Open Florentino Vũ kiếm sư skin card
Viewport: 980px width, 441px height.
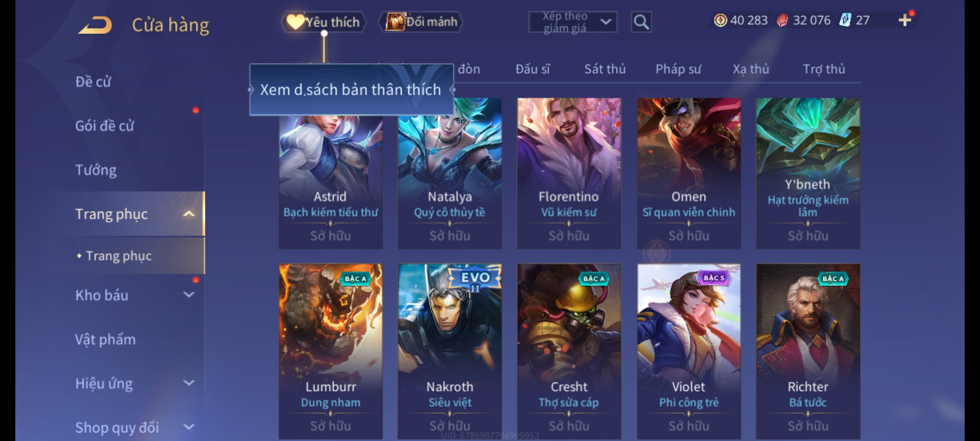[x=569, y=173]
